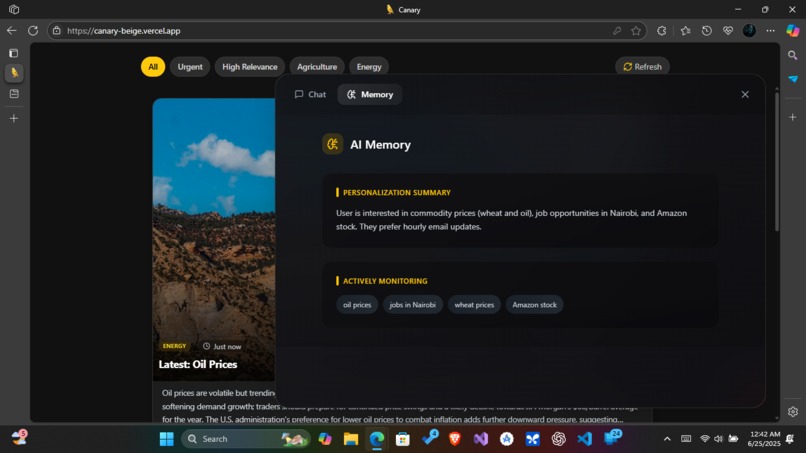Open ChatGPT app on taskbar
Viewport: 806px width, 453px height.
pyautogui.click(x=558, y=439)
